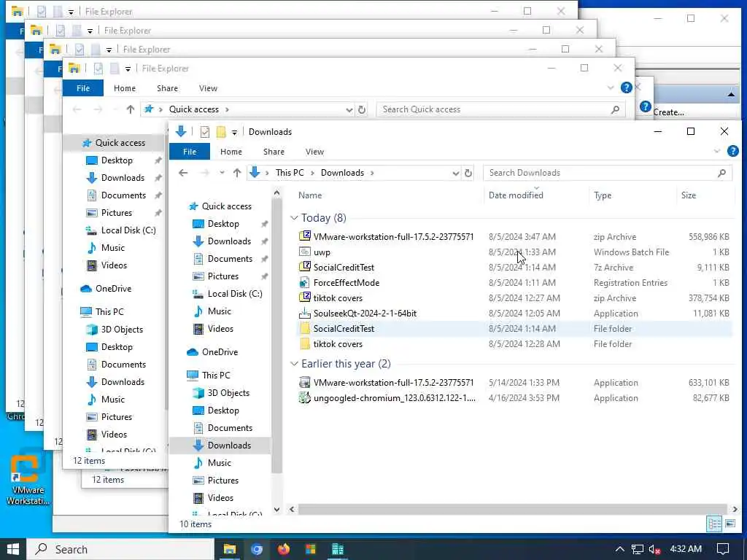Go up one level in Downloads window
Image resolution: width=747 pixels, height=560 pixels.
[237, 173]
